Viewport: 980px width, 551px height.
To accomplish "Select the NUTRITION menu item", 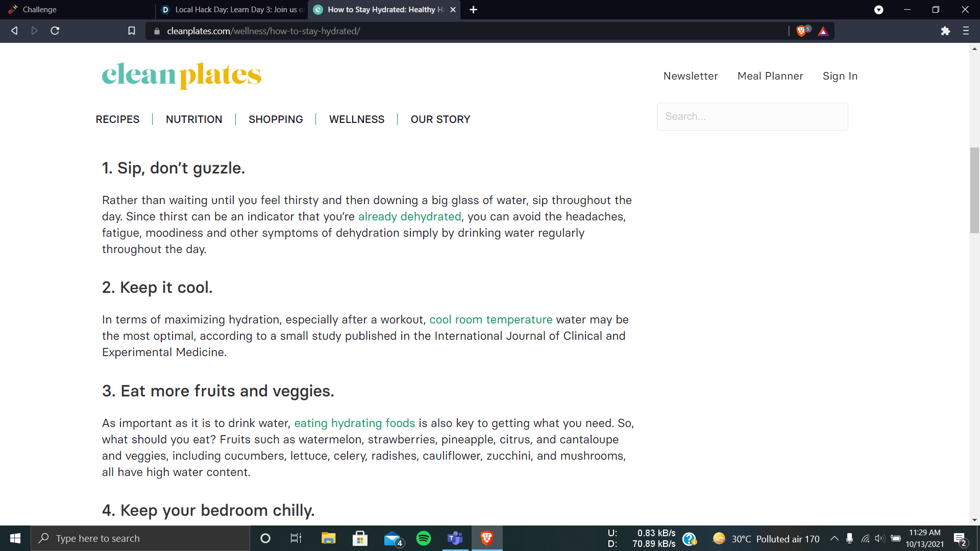I will [193, 119].
